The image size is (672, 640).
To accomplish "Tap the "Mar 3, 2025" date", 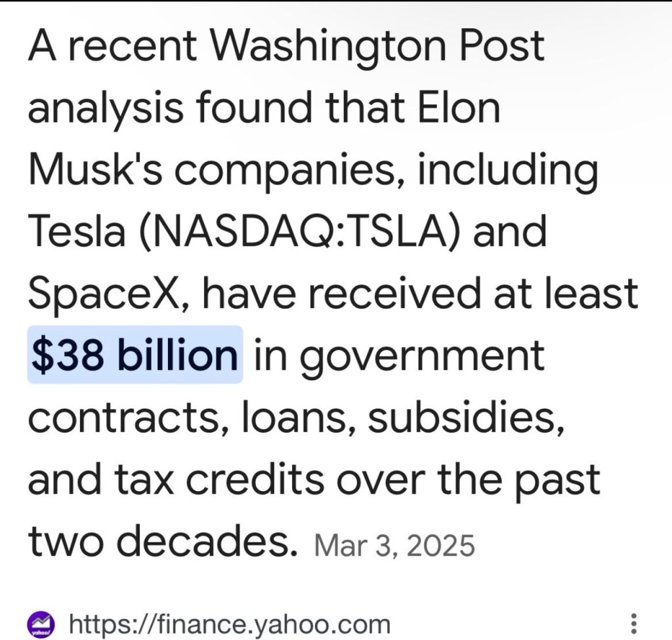I will [394, 545].
